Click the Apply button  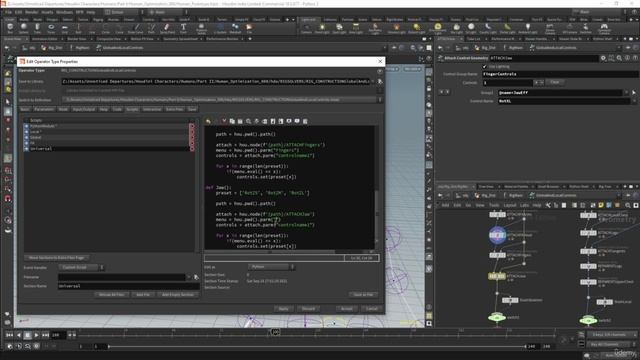[x=284, y=309]
